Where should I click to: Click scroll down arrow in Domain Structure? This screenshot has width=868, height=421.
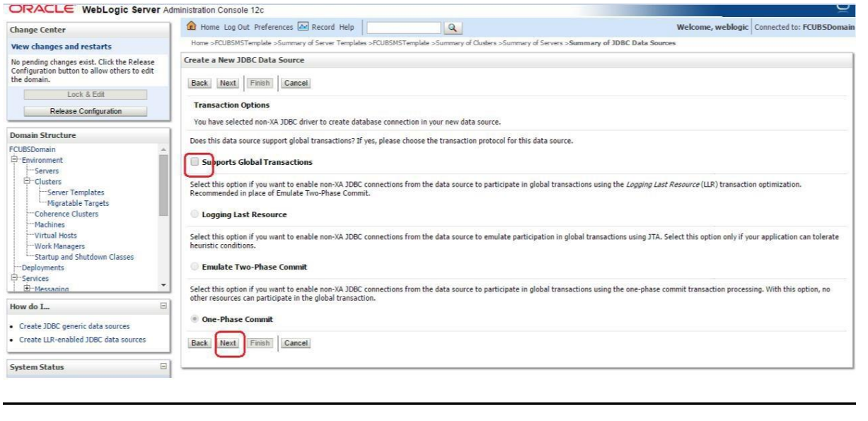point(164,284)
